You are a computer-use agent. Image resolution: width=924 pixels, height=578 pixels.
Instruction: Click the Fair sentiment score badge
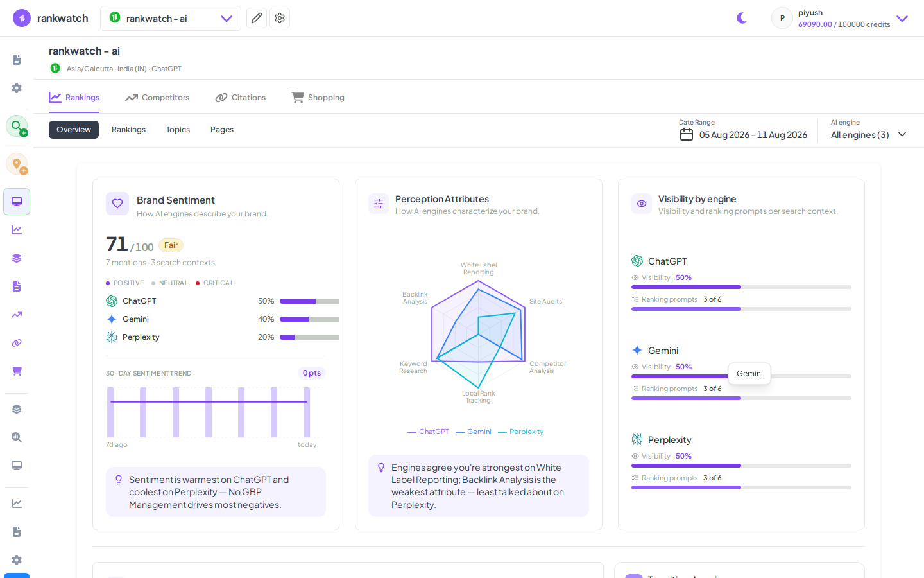coord(171,245)
